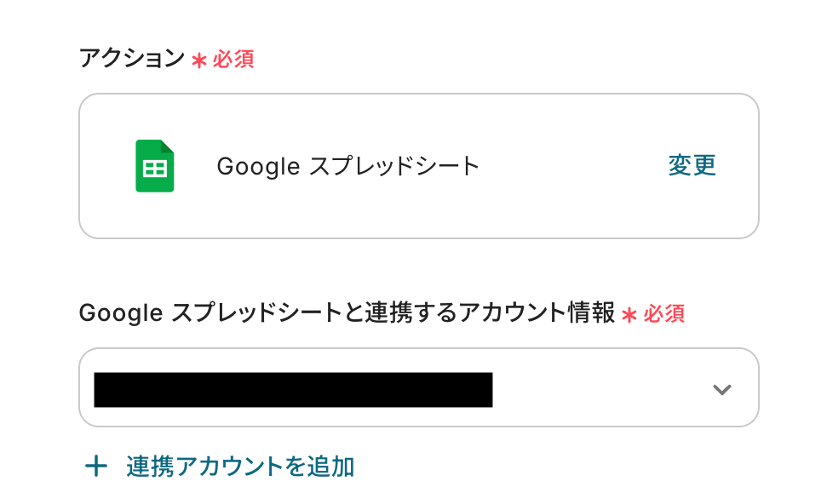Click the white table grid inside Sheets icon

(155, 169)
